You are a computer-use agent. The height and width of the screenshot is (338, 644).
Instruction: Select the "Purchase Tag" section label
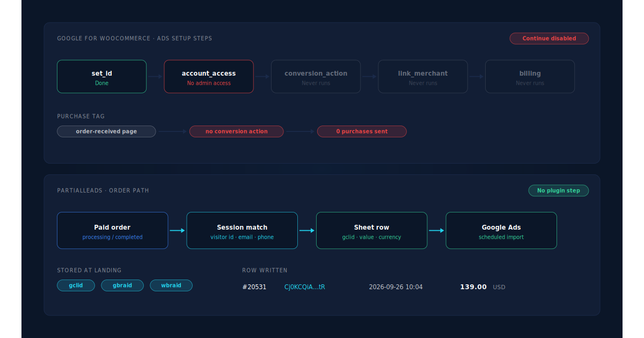pyautogui.click(x=81, y=116)
